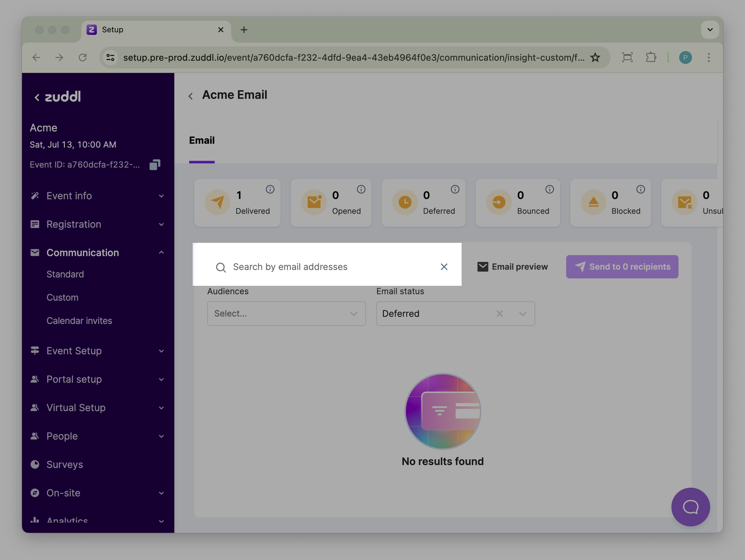Screen dimensions: 745x560
Task: Open browser extensions puzzle icon
Action: tap(651, 57)
